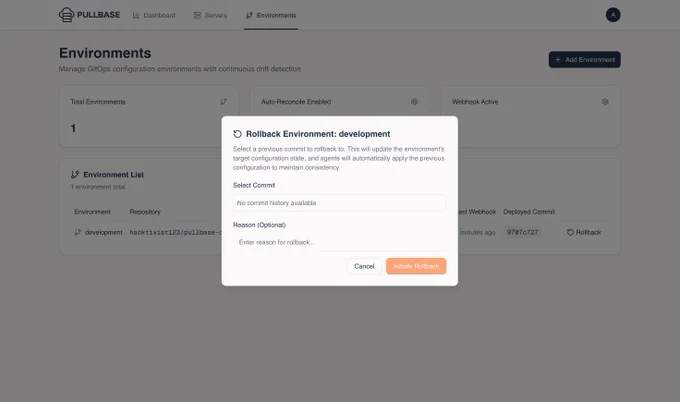Click the gear icon in Webhook Active card
This screenshot has height=402, width=680.
click(605, 101)
